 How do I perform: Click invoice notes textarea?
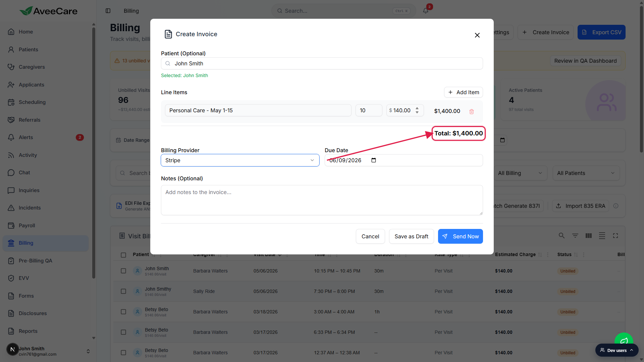pyautogui.click(x=322, y=200)
